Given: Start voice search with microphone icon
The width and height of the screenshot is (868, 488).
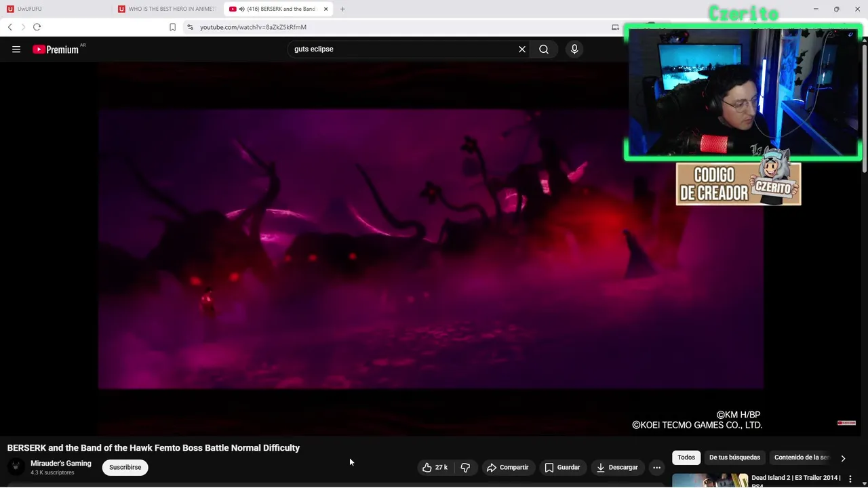Looking at the screenshot, I should (574, 49).
